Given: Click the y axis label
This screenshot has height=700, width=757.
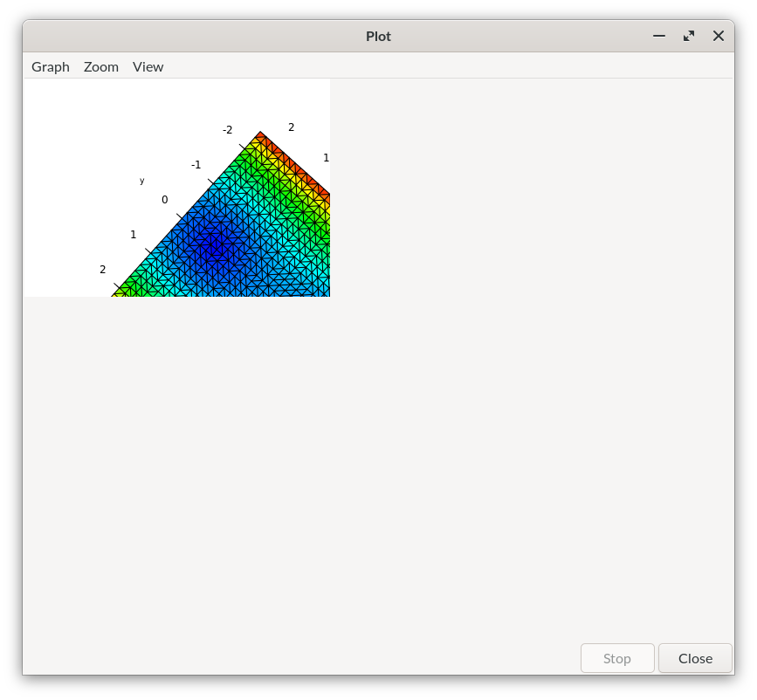Looking at the screenshot, I should (x=142, y=181).
